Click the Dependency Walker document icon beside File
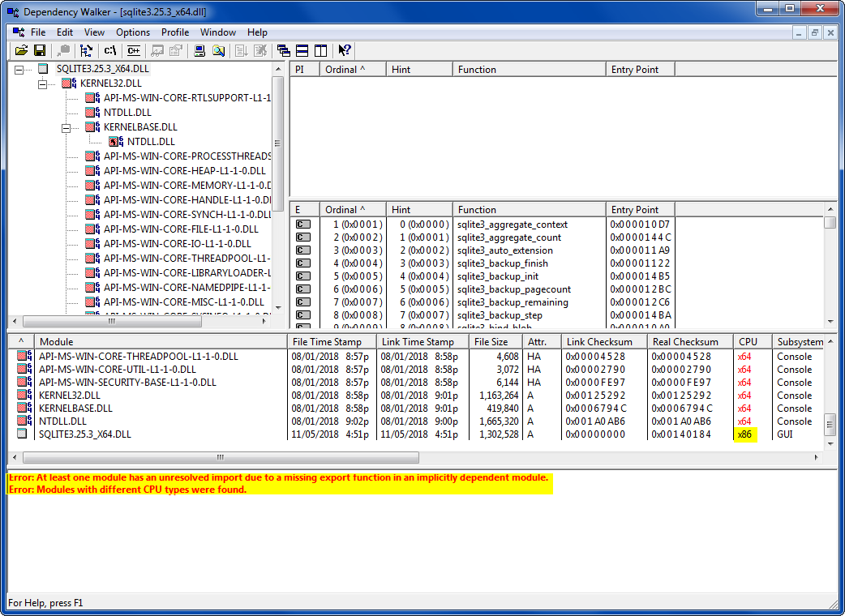Screen dimensions: 845x616 click(19, 32)
